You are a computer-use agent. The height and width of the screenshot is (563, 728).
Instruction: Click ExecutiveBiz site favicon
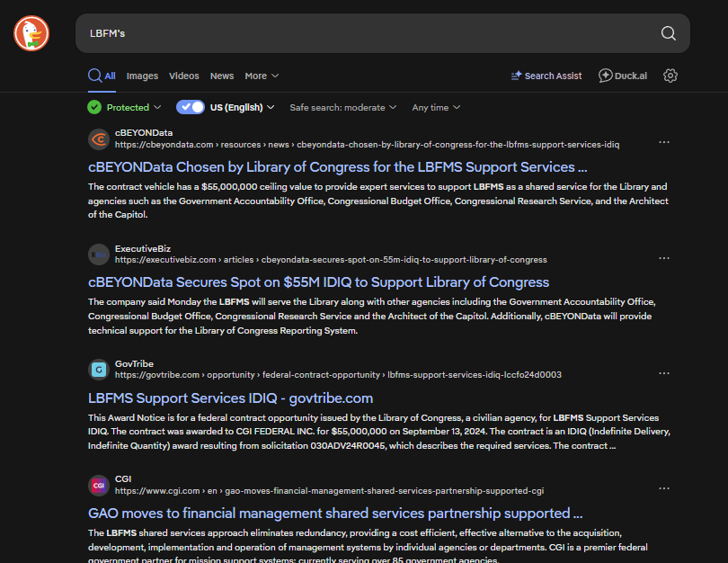tap(99, 255)
